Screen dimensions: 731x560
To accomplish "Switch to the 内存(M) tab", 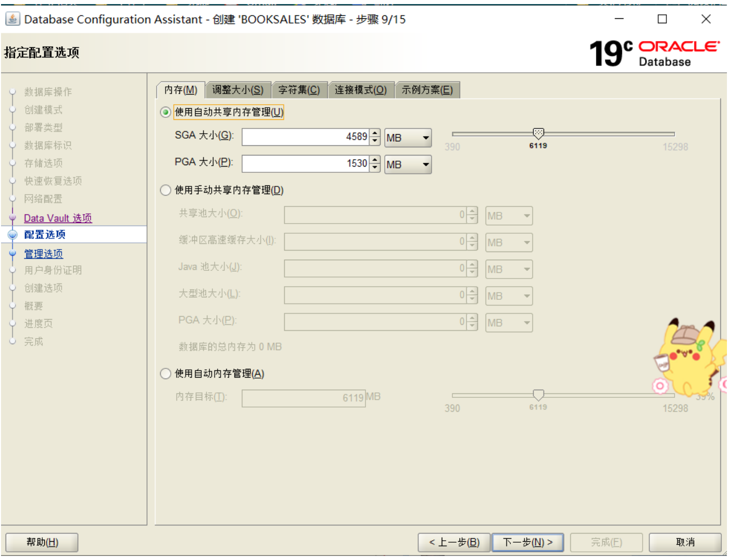I will pos(180,90).
